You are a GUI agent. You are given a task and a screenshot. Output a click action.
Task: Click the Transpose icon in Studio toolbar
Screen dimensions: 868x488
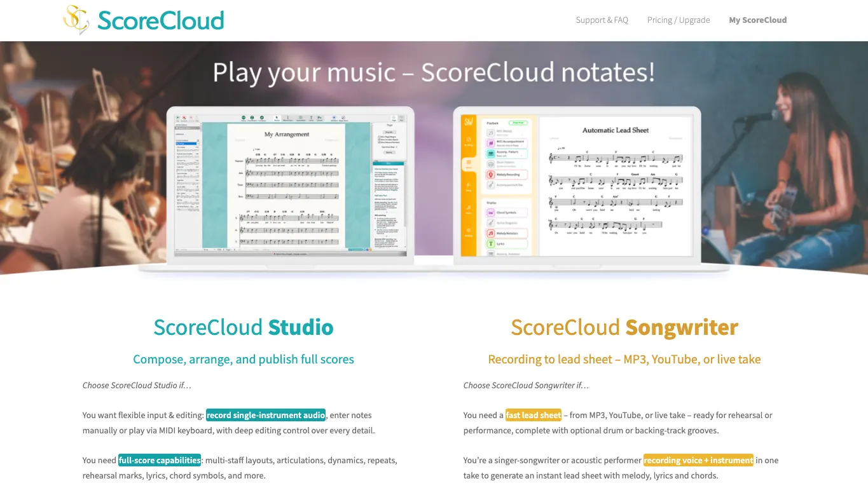pos(261,118)
